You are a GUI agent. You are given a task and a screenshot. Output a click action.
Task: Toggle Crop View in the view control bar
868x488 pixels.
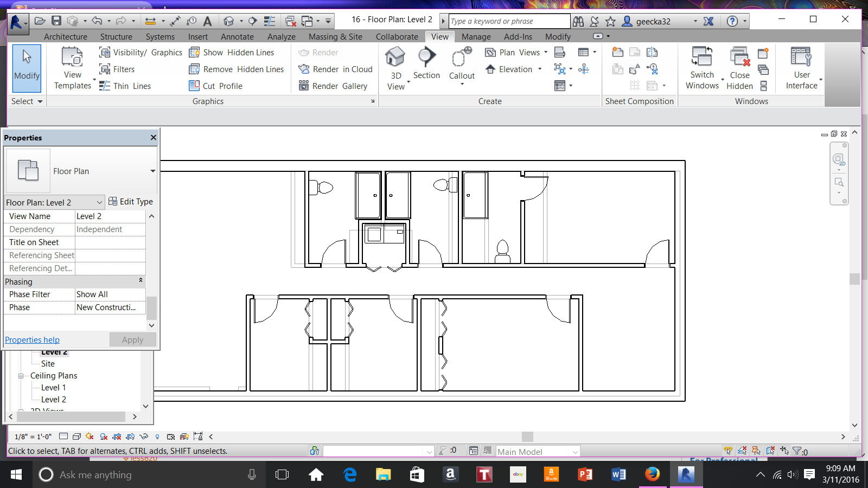(116, 436)
